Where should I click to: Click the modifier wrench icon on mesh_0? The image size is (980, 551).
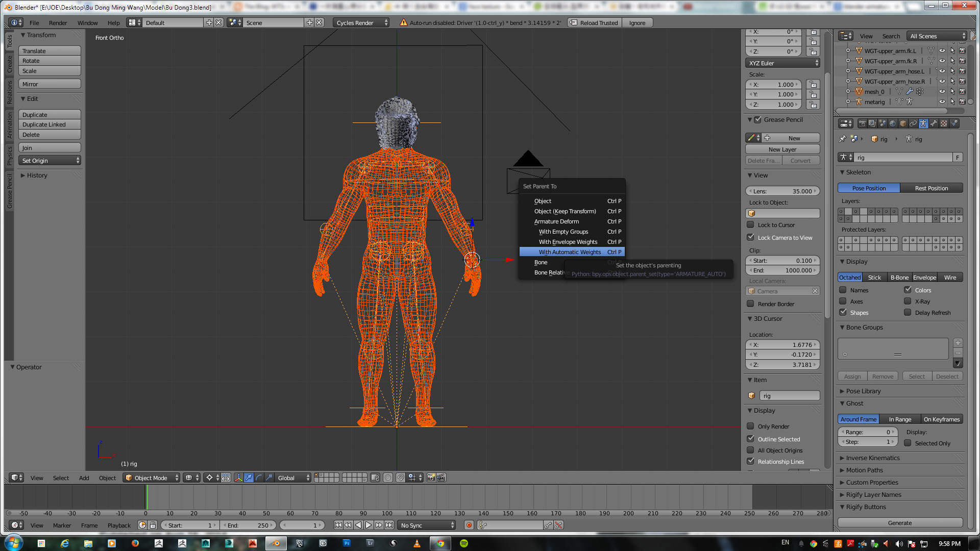coord(910,92)
